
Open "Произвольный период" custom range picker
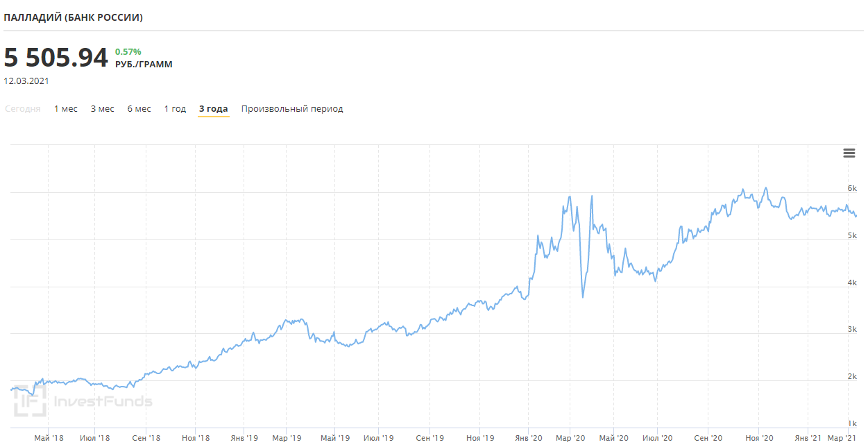point(292,109)
